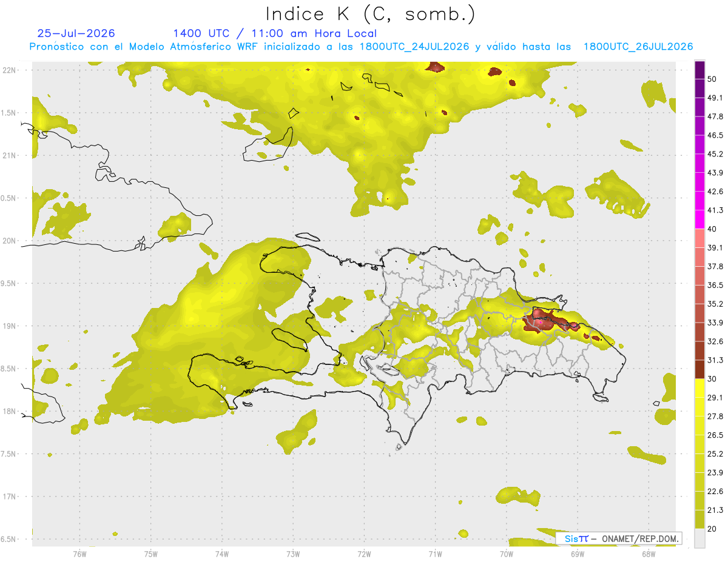Click the longitude label '74W'
Viewport: 728px width, 562px height.
(x=221, y=554)
